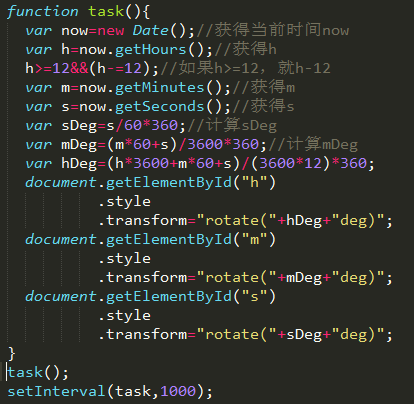414x404 pixels.
Task: Click the standalone task(); call line
Action: (x=38, y=373)
